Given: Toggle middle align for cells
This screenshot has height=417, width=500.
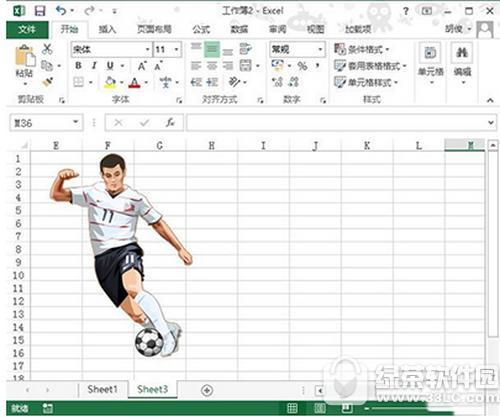Looking at the screenshot, I should pyautogui.click(x=212, y=50).
